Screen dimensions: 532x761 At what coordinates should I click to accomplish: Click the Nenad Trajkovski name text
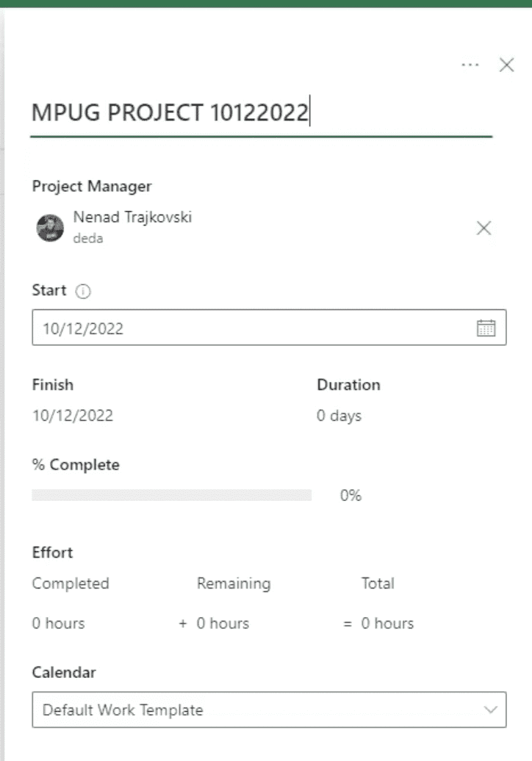point(132,217)
